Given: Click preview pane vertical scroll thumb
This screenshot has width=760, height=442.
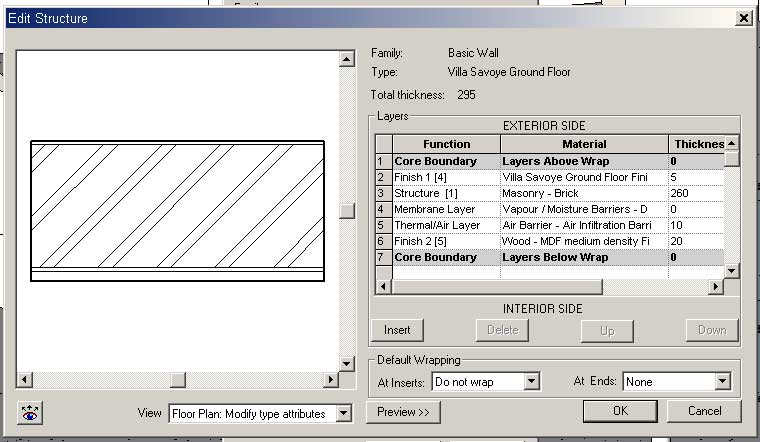Looking at the screenshot, I should (347, 211).
